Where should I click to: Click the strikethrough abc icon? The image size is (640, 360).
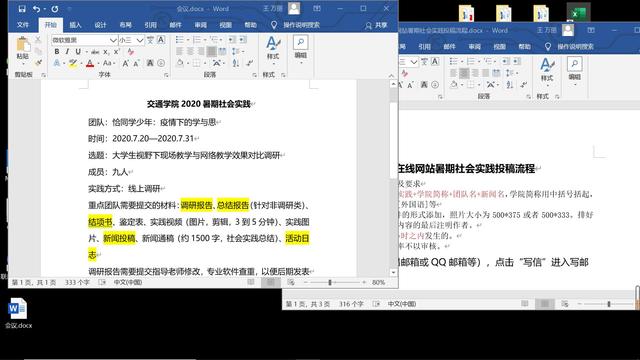click(95, 52)
